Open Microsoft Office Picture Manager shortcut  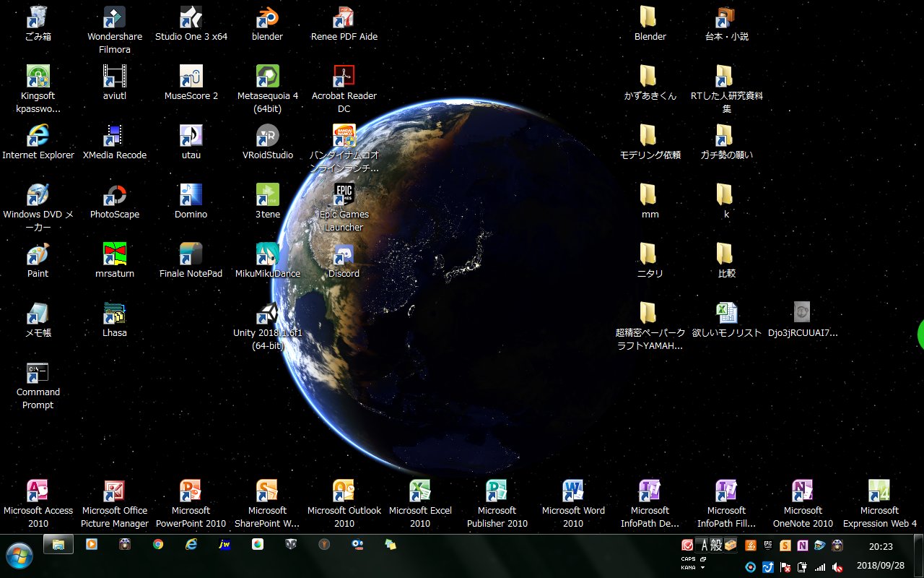click(115, 504)
